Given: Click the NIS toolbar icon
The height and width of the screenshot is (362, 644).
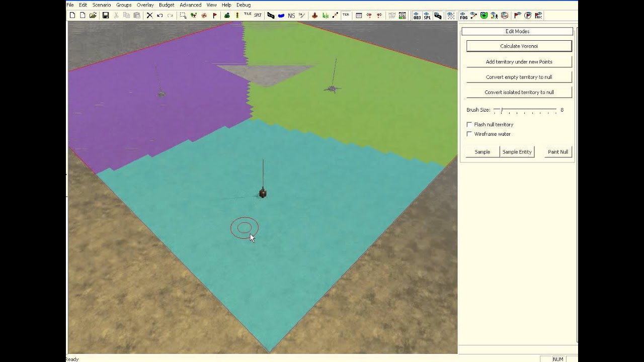Looking at the screenshot, I should pyautogui.click(x=291, y=16).
